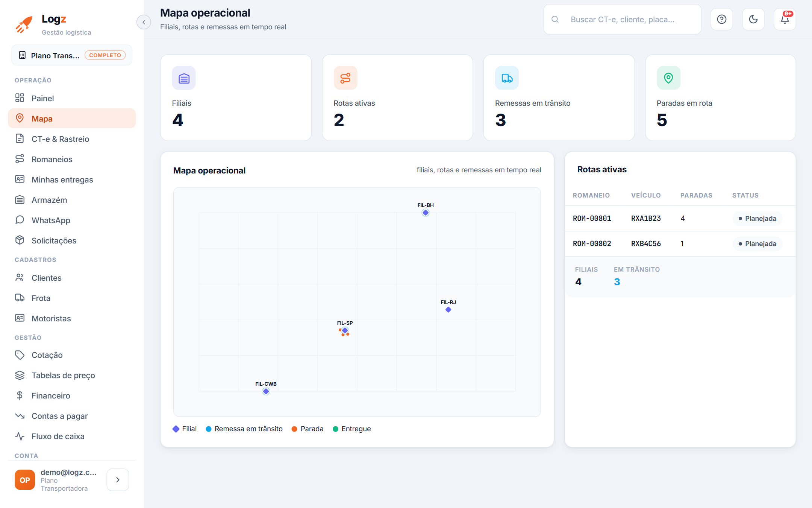812x508 pixels.
Task: Click the Remessas em trânsito truck icon
Action: point(507,78)
